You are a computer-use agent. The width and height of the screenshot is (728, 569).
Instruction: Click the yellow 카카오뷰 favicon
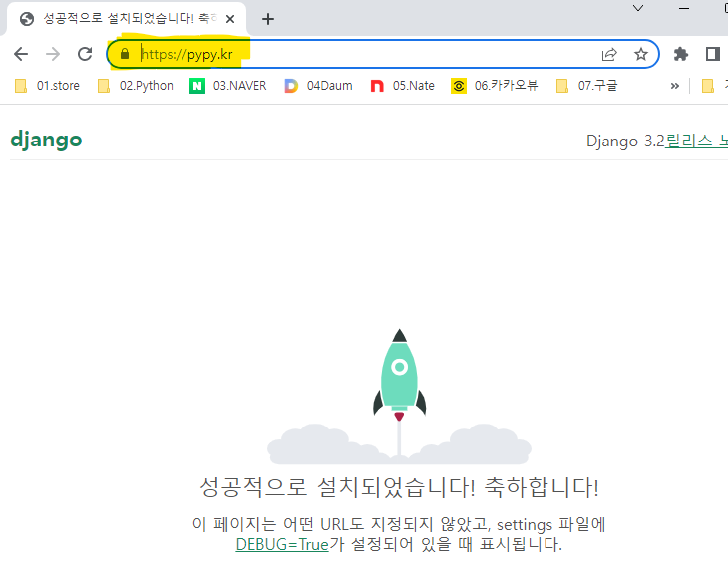[459, 86]
